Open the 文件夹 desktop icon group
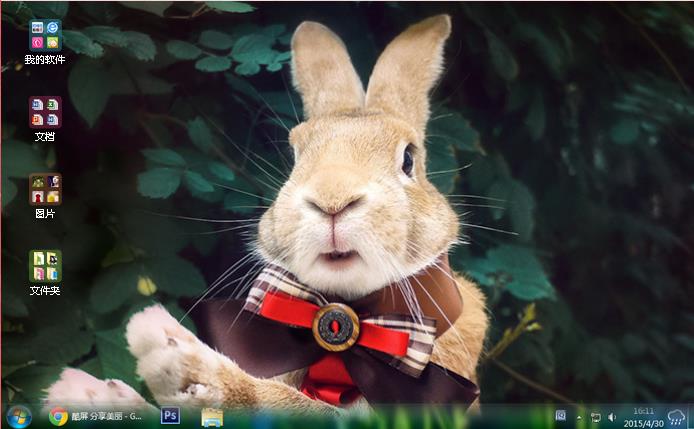Viewport: 694px width, 429px height. pos(45,265)
